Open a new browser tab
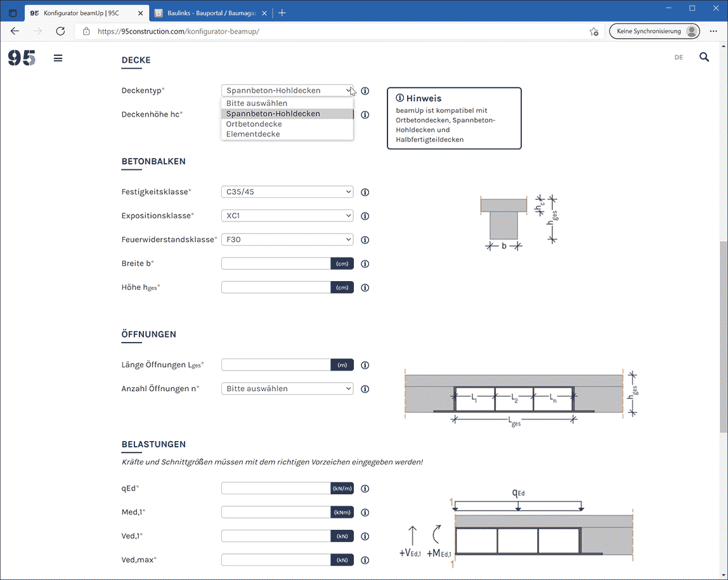The image size is (728, 580). tap(282, 13)
